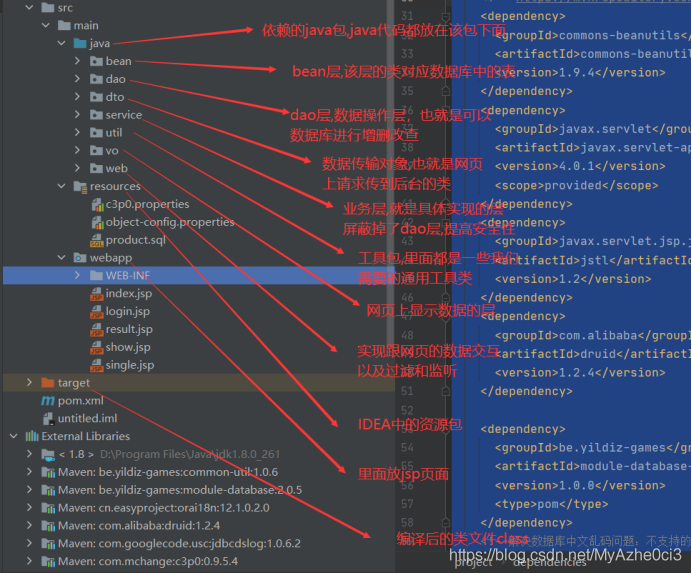The height and width of the screenshot is (574, 692).
Task: Select login.jsp in project tree
Action: click(x=128, y=311)
